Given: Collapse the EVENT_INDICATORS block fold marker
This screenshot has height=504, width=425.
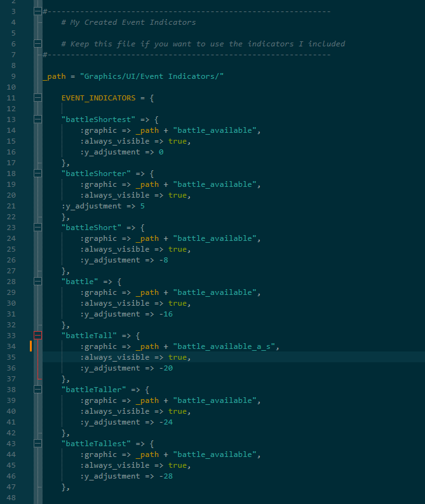Looking at the screenshot, I should coord(38,98).
